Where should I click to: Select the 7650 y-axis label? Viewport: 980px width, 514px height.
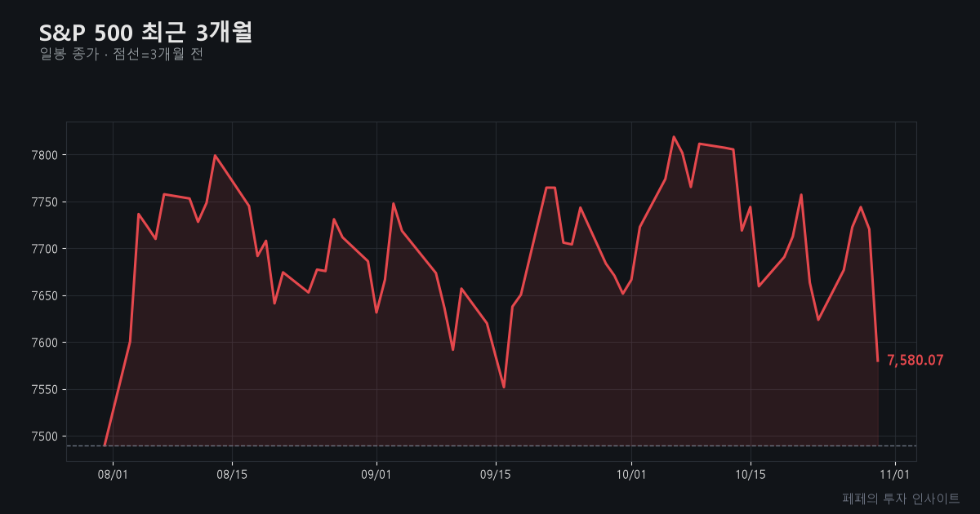(44, 295)
